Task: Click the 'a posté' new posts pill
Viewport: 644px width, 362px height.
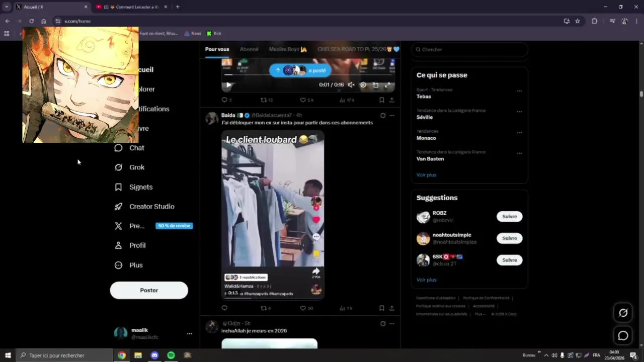Action: click(x=300, y=70)
